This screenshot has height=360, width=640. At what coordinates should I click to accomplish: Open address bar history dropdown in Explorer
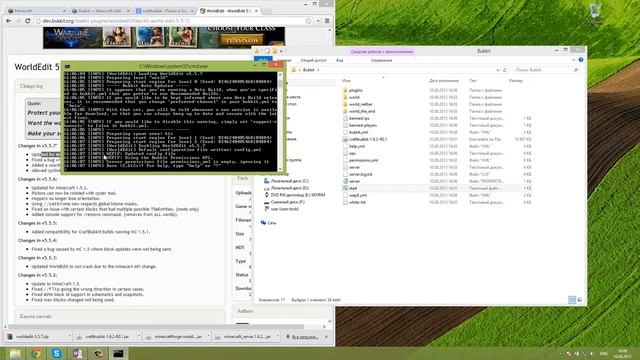coord(498,70)
